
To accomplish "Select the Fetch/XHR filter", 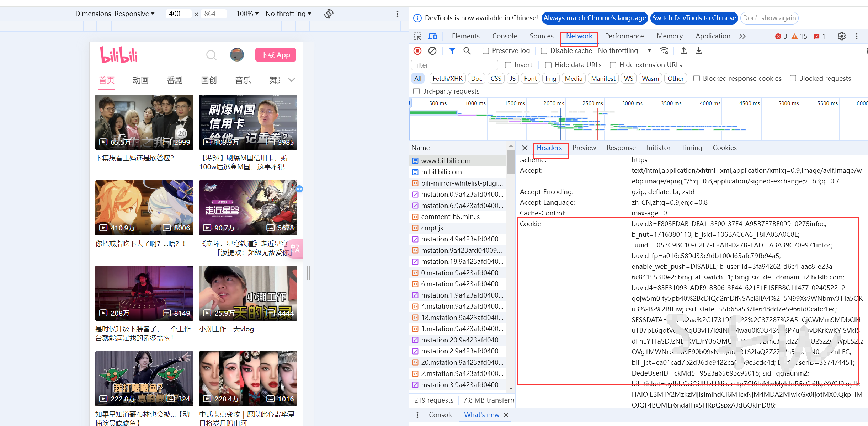I will tap(448, 78).
